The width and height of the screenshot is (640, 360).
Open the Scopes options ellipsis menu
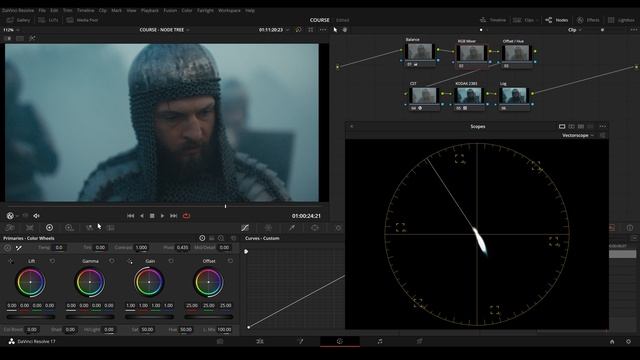pos(602,127)
